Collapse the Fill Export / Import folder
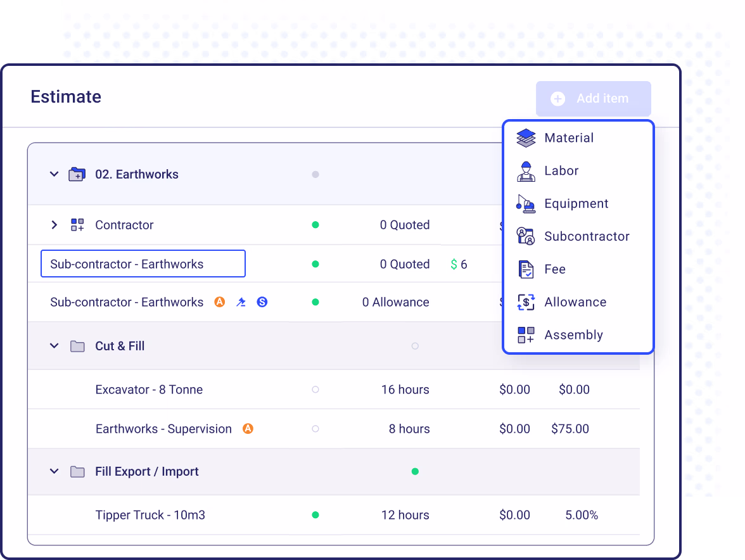The image size is (745, 560). [54, 471]
